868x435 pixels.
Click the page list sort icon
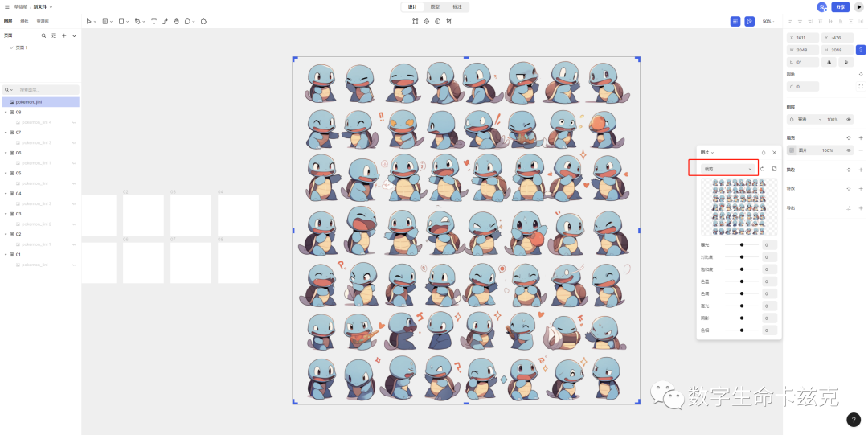pyautogui.click(x=54, y=35)
